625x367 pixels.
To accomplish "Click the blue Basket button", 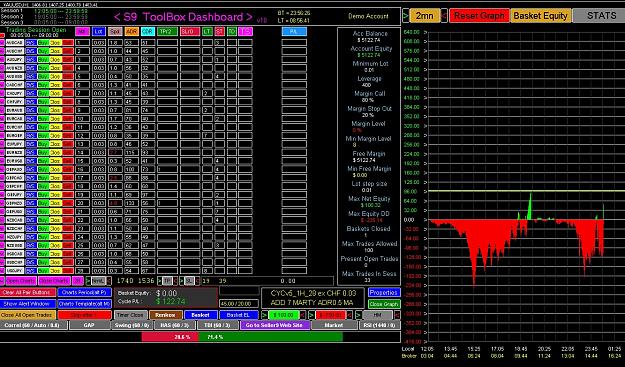I will 200,315.
